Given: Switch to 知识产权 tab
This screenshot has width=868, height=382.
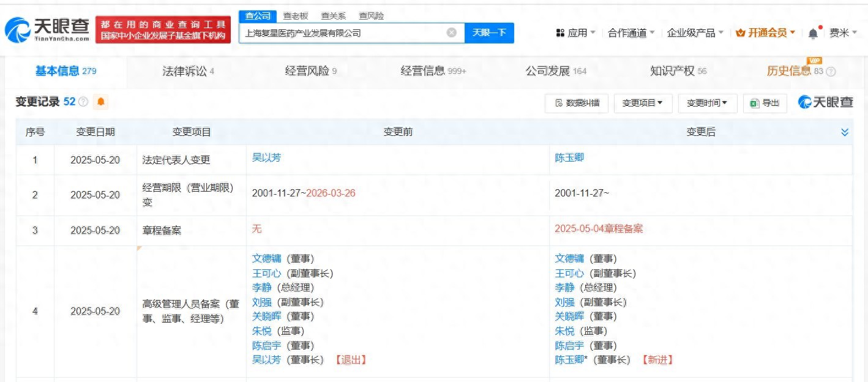Looking at the screenshot, I should point(678,71).
